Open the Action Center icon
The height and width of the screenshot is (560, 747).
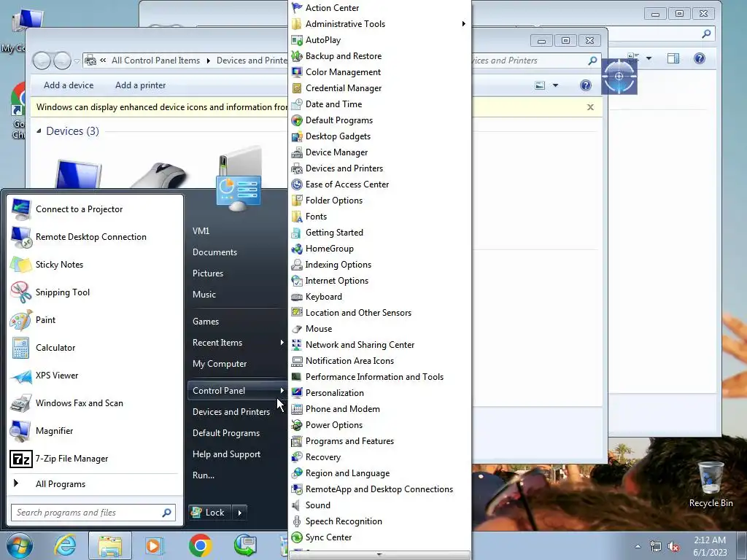297,7
